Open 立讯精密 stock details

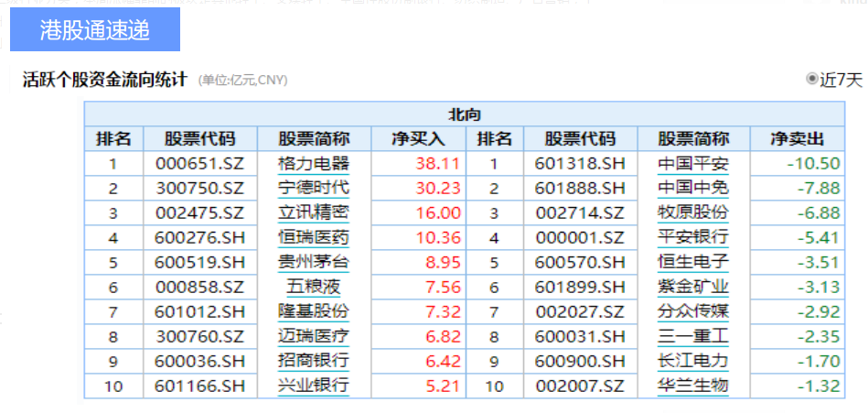tap(314, 212)
